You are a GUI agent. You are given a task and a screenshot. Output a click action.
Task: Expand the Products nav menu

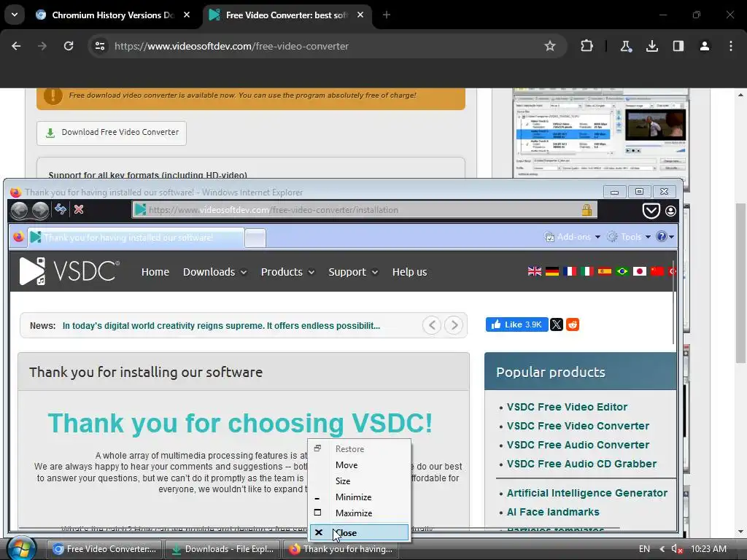pos(287,272)
